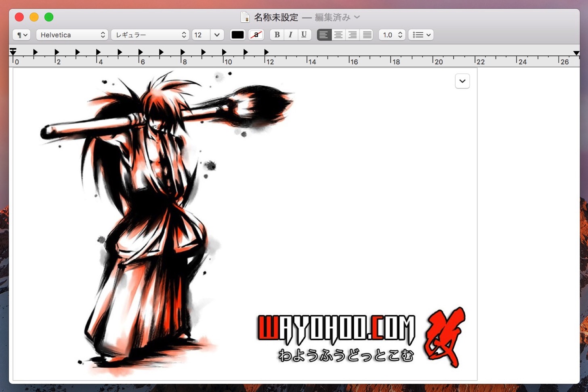This screenshot has height=392, width=588.
Task: Expand the font size dropdown arrow
Action: click(x=217, y=35)
